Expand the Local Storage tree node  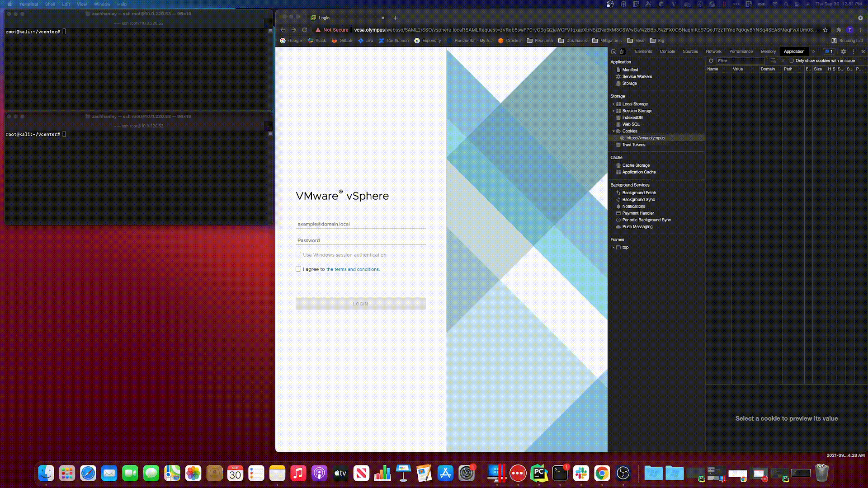point(613,104)
